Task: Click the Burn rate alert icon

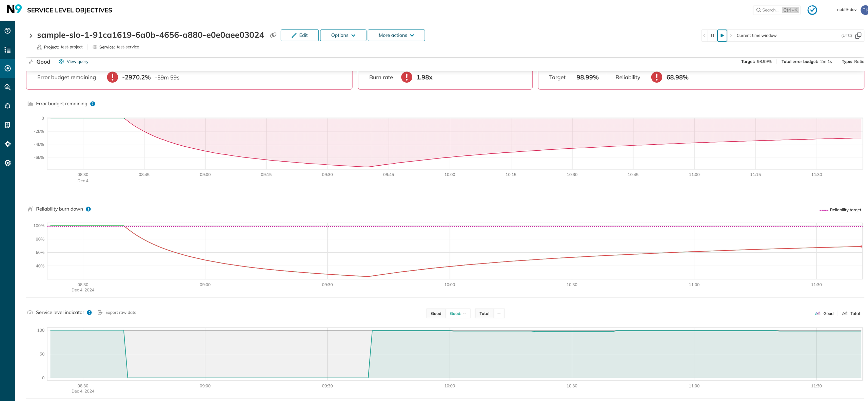Action: tap(407, 77)
